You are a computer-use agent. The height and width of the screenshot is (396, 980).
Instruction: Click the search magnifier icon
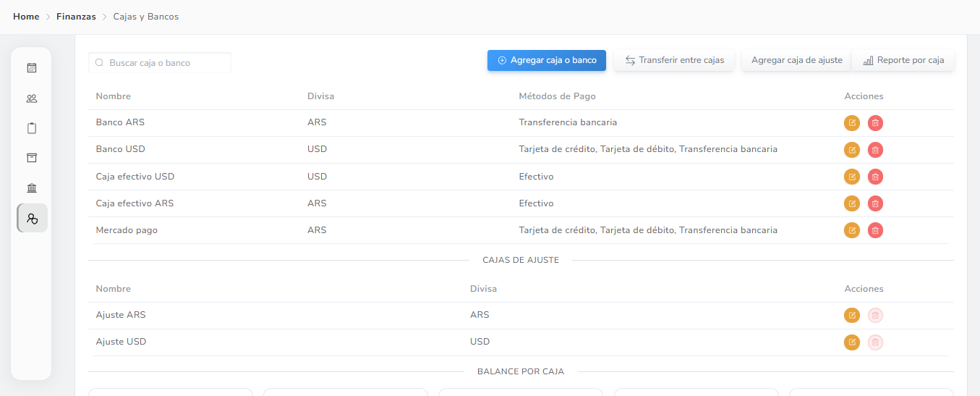click(100, 63)
